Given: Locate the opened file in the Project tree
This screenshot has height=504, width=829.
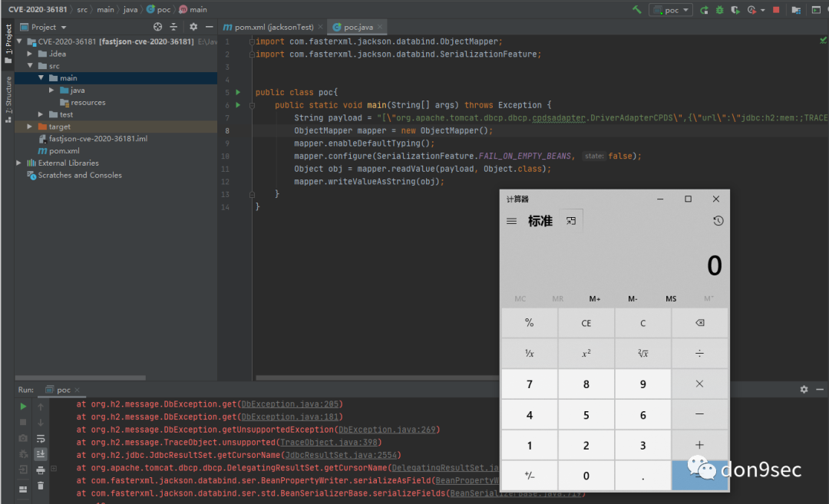Looking at the screenshot, I should click(157, 27).
